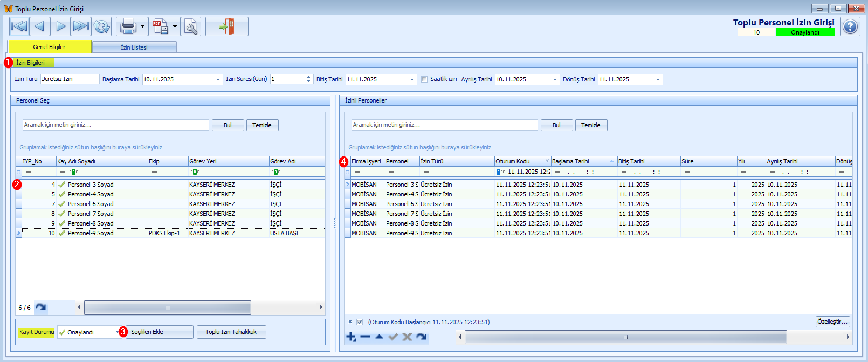The width and height of the screenshot is (868, 362).
Task: Delete the row using the minus icon
Action: click(x=365, y=337)
